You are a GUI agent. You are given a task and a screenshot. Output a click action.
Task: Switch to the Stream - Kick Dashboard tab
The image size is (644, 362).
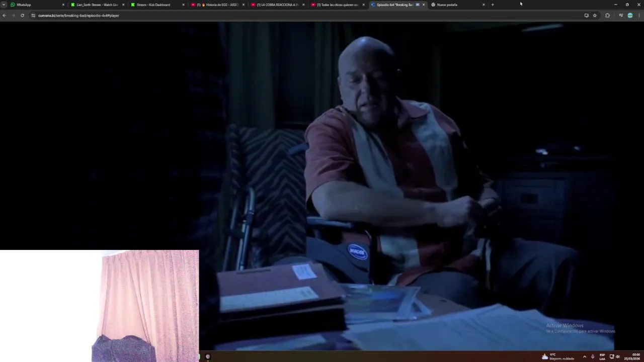[x=157, y=5]
